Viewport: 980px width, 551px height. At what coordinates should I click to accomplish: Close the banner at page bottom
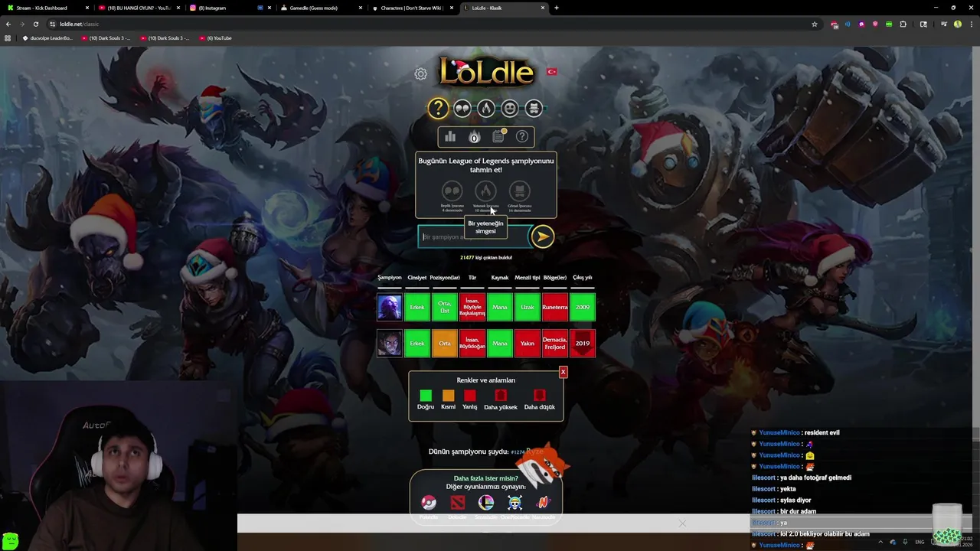tap(682, 523)
